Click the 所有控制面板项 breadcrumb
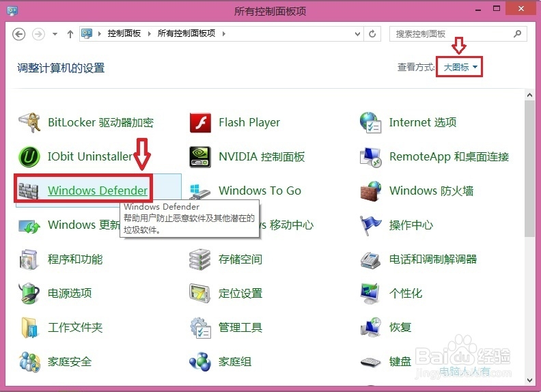The height and width of the screenshot is (392, 541). tap(186, 33)
